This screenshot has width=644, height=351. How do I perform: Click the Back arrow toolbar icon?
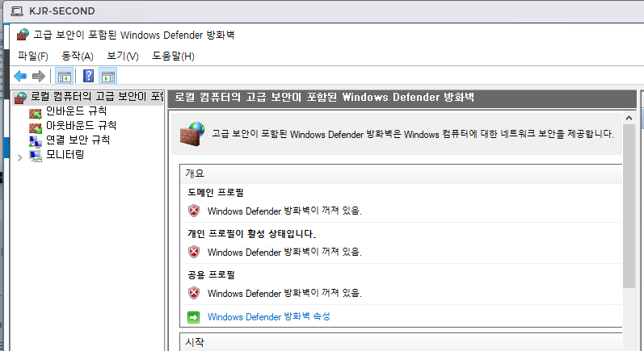click(x=20, y=76)
